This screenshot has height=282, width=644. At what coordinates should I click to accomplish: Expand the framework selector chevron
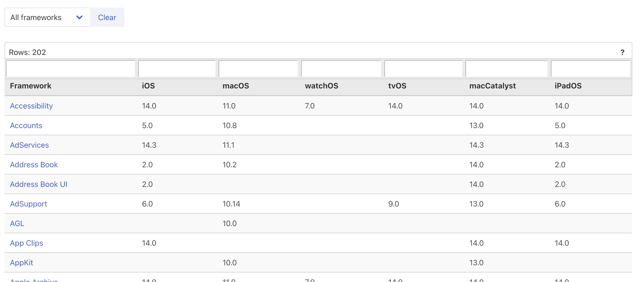click(79, 17)
